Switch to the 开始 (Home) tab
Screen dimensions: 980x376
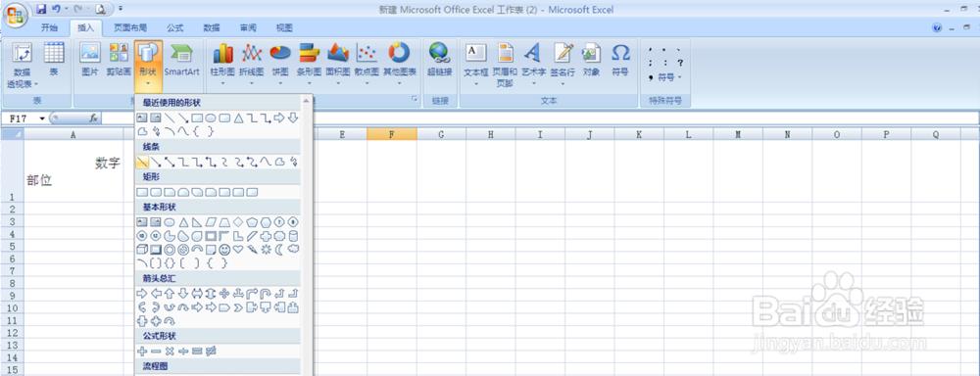[49, 28]
